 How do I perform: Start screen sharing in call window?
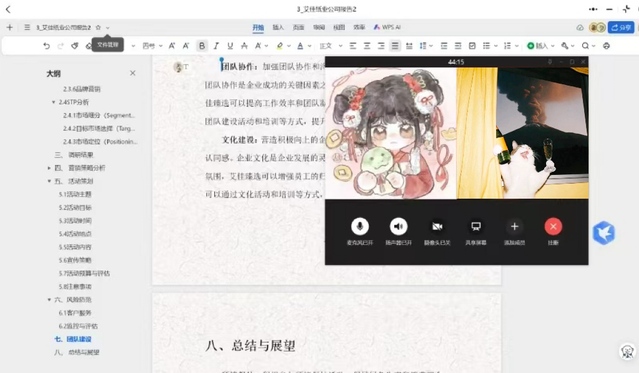pyautogui.click(x=476, y=226)
